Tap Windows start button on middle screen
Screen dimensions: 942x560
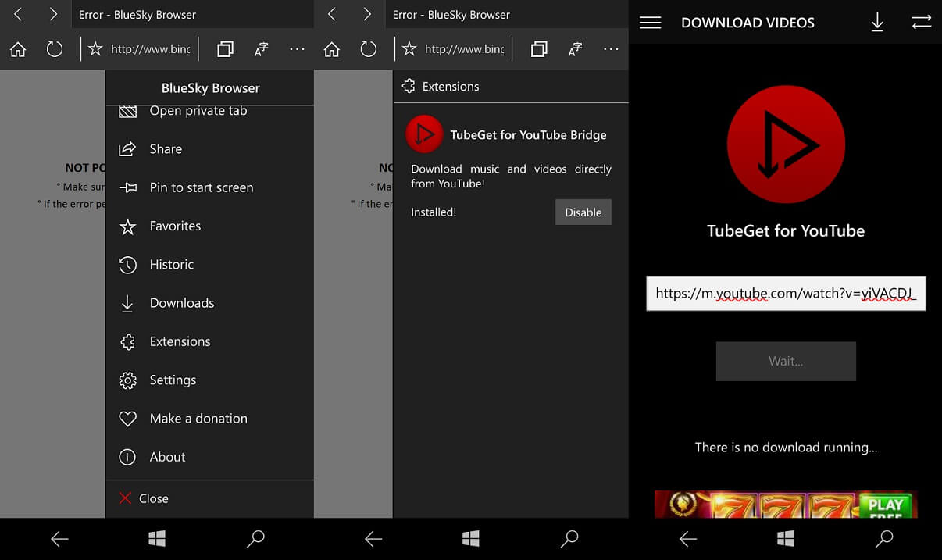click(x=470, y=538)
